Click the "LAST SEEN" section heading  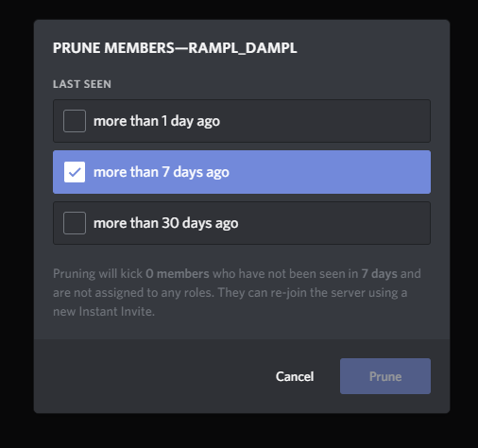82,84
